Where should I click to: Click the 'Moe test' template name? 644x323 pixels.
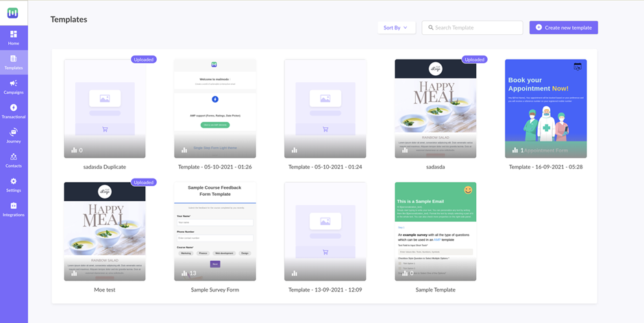(x=105, y=289)
